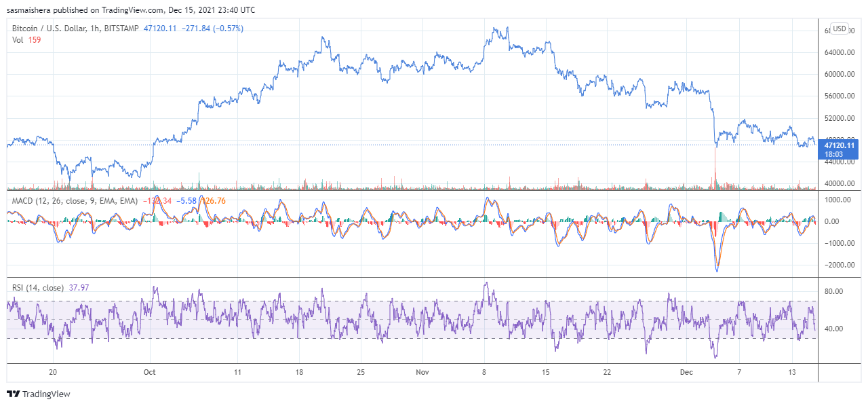Screen dimensions: 868x406
Task: Click the orange MACD signal value ending 126.76
Action: 215,200
